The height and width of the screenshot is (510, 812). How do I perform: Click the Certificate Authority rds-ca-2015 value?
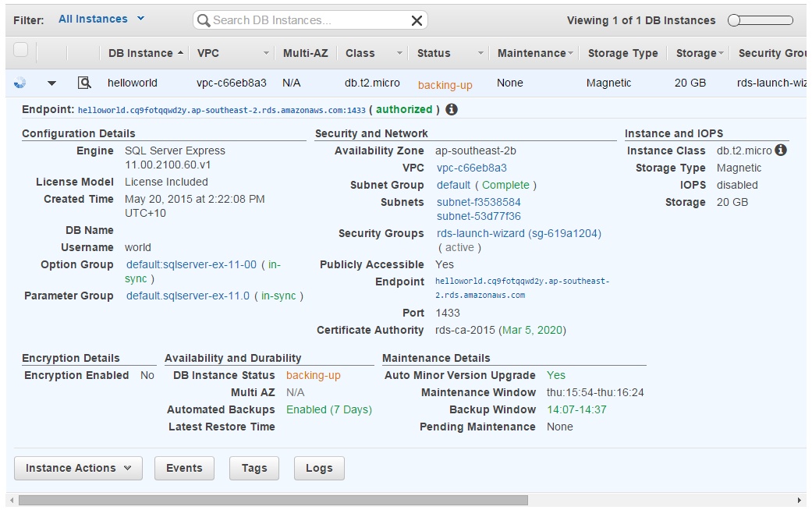pos(500,330)
